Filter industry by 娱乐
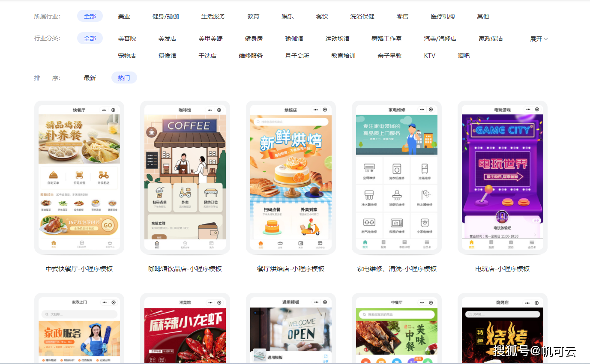The image size is (590, 364). point(288,16)
